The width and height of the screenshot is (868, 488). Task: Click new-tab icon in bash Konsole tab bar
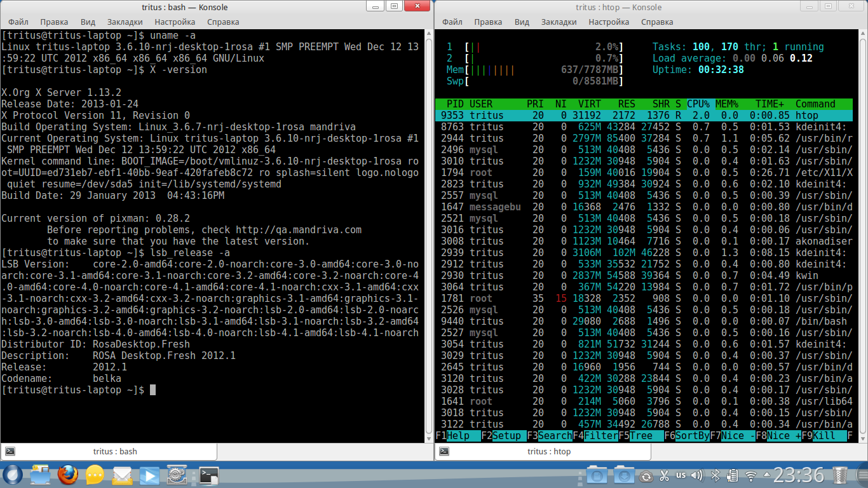(10, 451)
